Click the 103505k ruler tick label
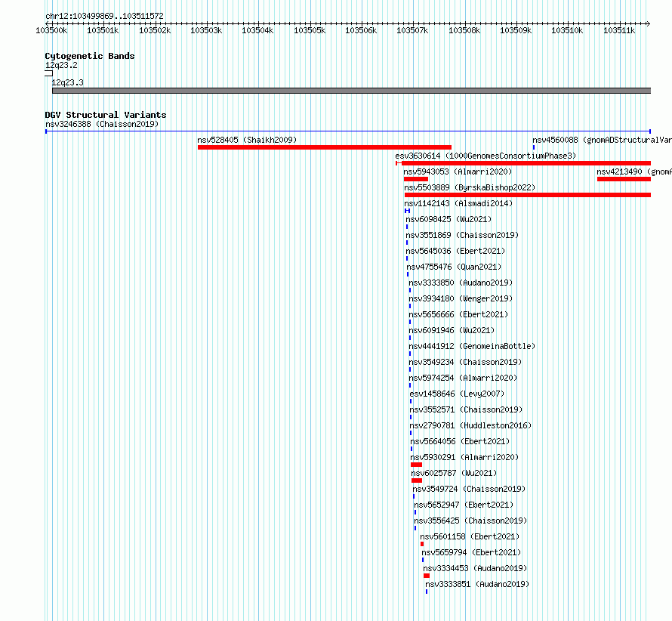The image size is (672, 621). tap(310, 30)
